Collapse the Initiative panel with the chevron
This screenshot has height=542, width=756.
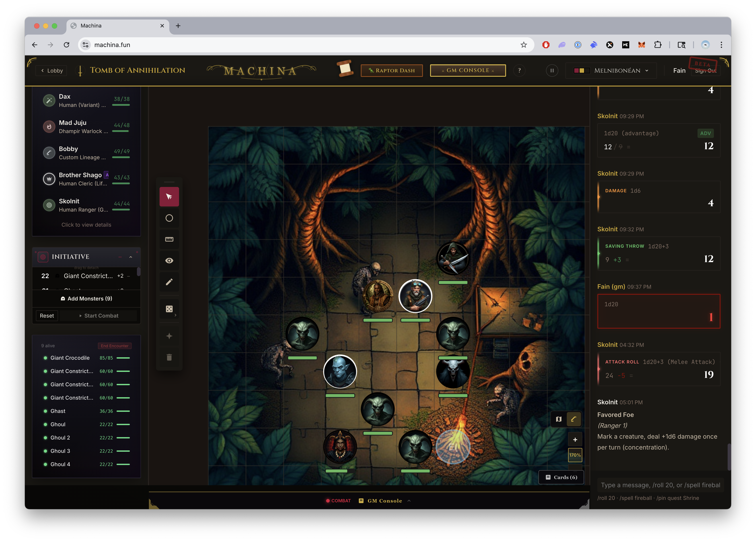[131, 257]
